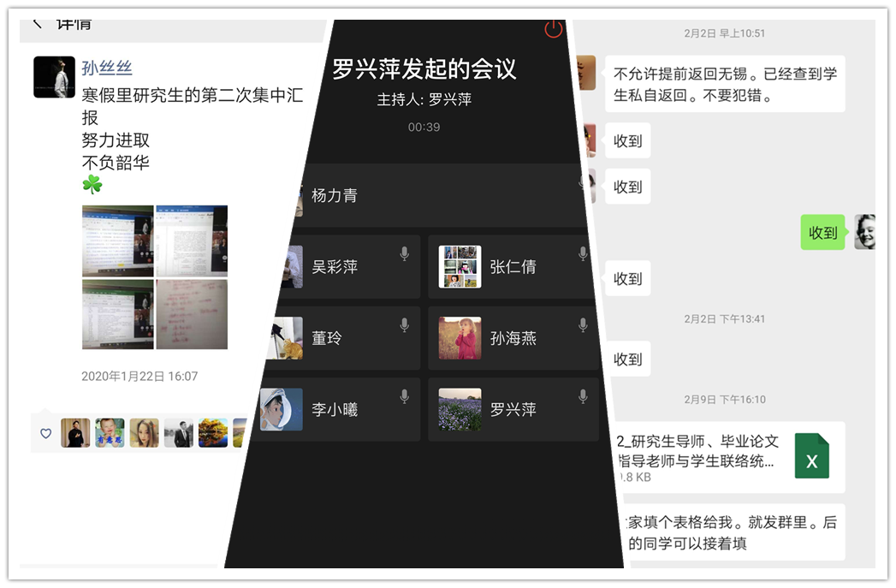Open the 研究生导师 spreadsheet file message
This screenshot has height=588, width=896.
click(697, 456)
